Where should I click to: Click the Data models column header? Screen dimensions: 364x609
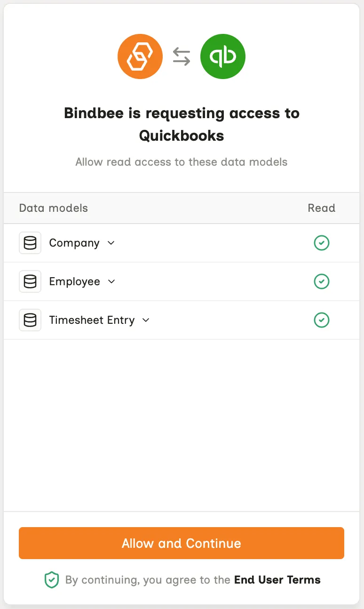(x=54, y=208)
